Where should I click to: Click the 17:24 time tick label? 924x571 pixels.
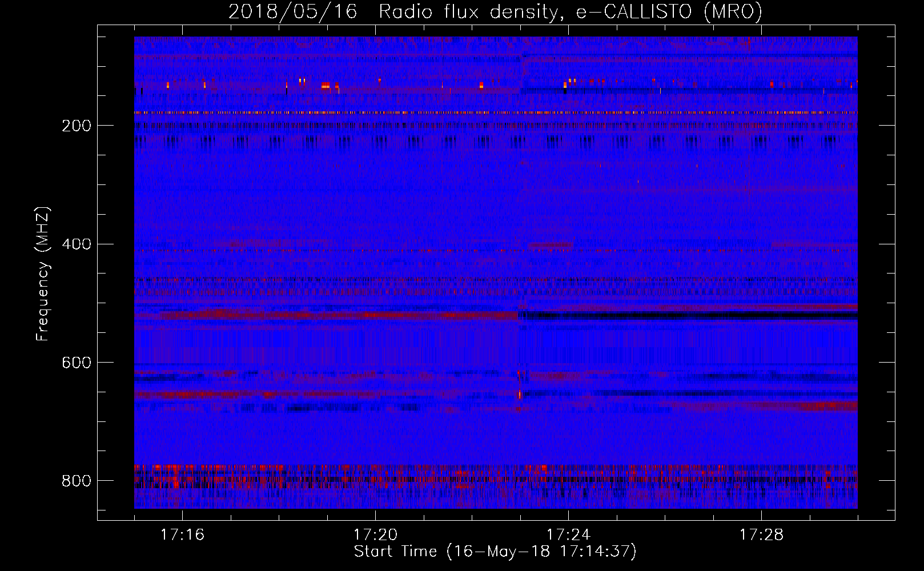tap(568, 535)
